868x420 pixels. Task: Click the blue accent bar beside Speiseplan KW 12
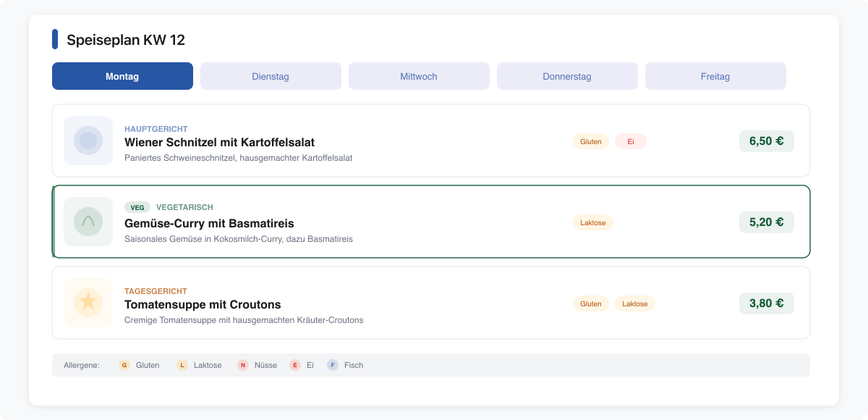[54, 40]
